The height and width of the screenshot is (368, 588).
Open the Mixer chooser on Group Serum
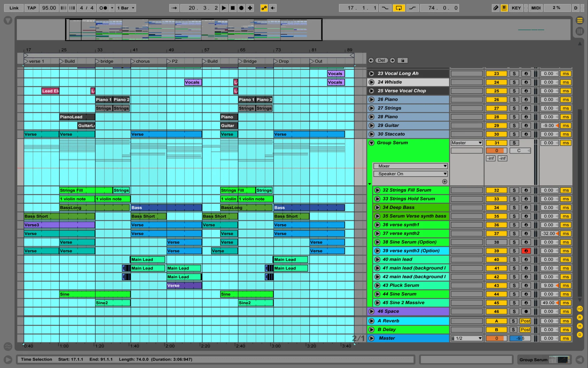click(x=410, y=166)
